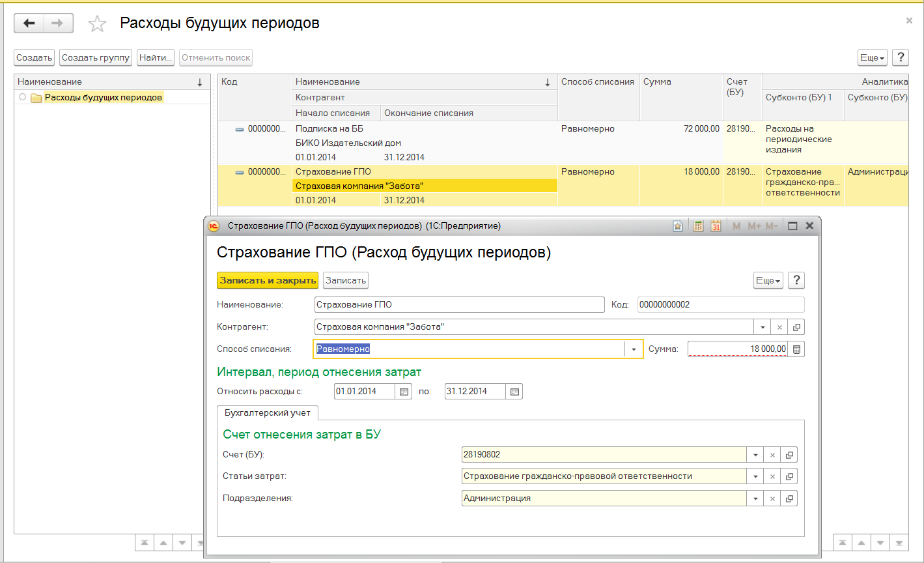Viewport: 924px width, 563px height.
Task: Clear the Подразделения field
Action: tap(772, 498)
